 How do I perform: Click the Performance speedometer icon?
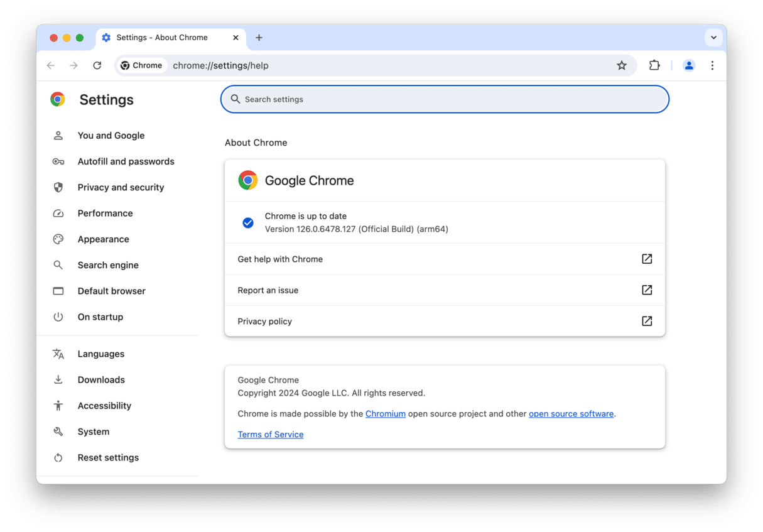click(58, 213)
